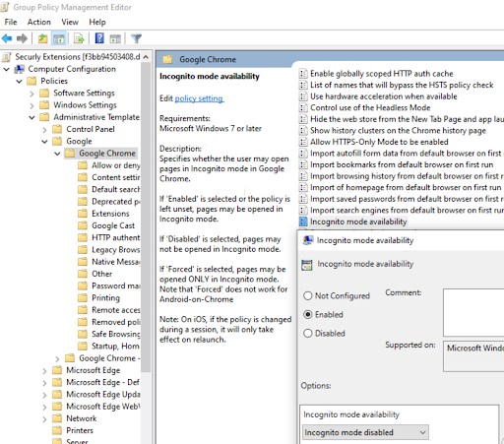
Task: Collapse the Administrative Templates node
Action: coord(31,117)
